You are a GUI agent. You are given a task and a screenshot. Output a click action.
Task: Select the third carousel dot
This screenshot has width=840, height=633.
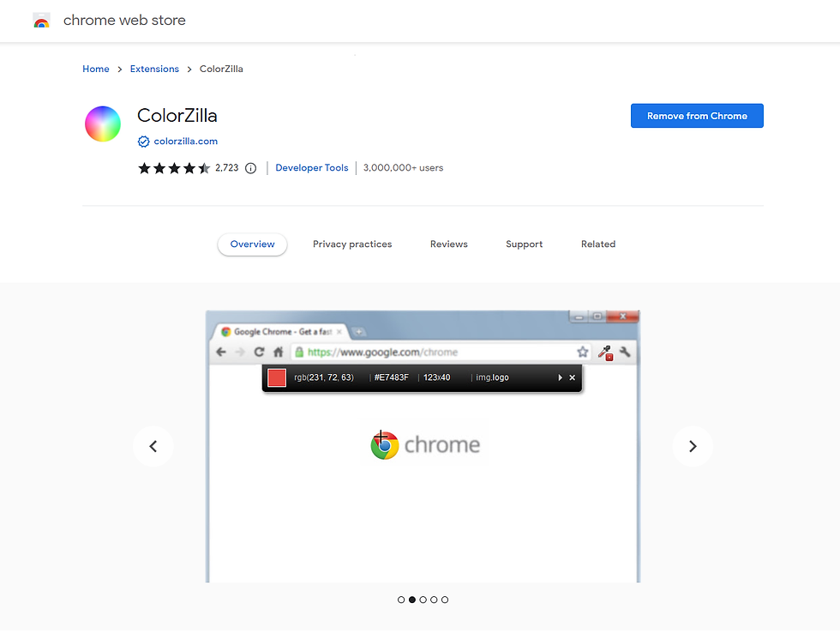[423, 600]
